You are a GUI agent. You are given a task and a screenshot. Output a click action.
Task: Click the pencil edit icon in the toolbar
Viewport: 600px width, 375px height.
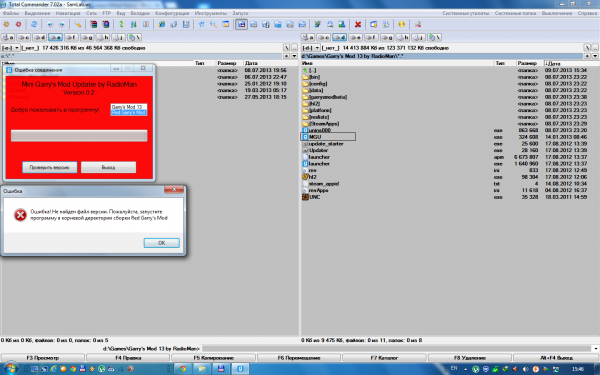pos(78,24)
